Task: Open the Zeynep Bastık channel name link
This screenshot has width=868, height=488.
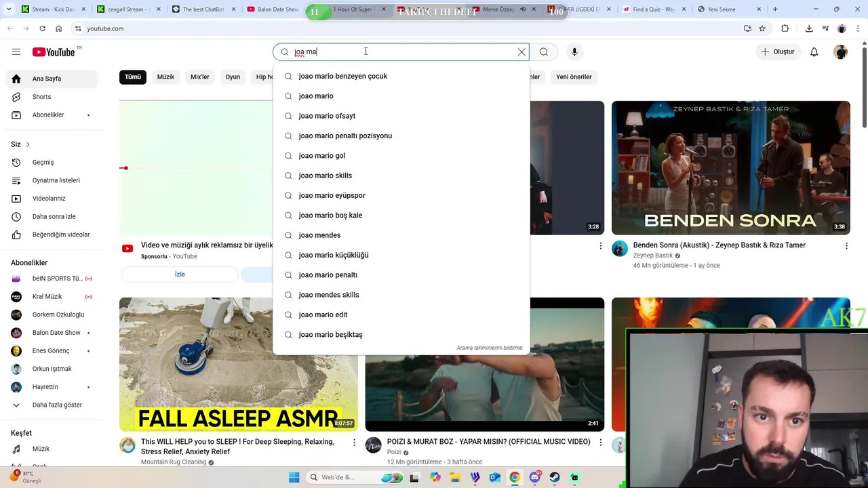Action: tap(653, 256)
